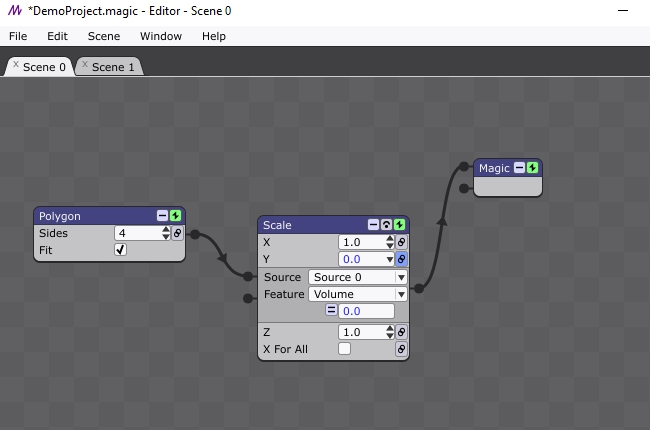
Task: Open the Edit menu
Action: [x=57, y=36]
